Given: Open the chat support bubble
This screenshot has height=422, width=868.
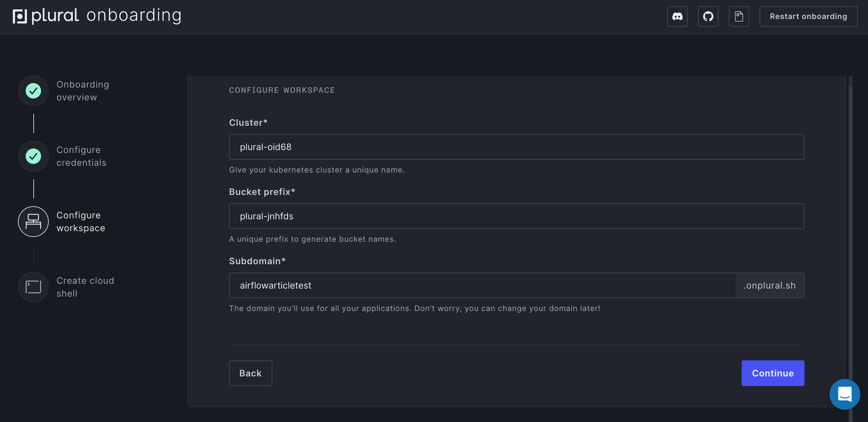Looking at the screenshot, I should (845, 394).
